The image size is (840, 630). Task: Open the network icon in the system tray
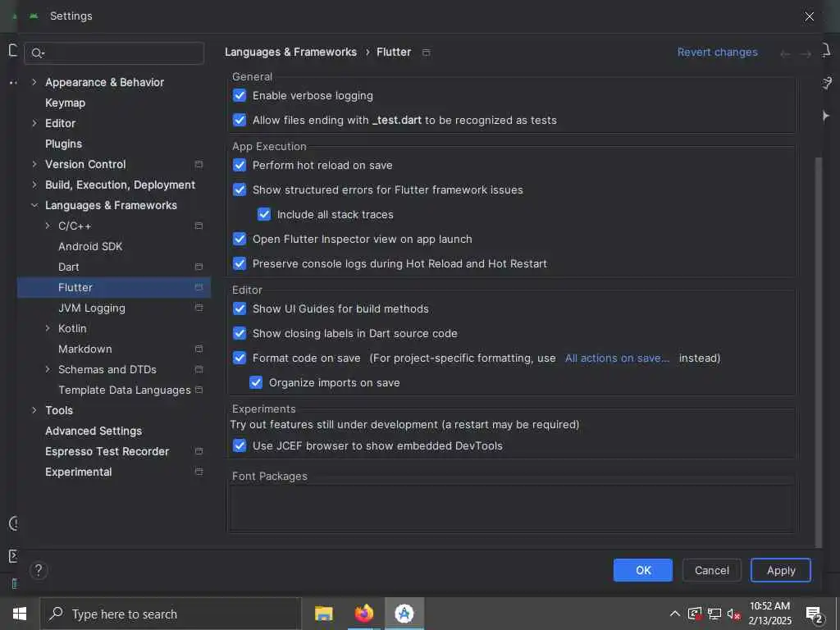(714, 614)
